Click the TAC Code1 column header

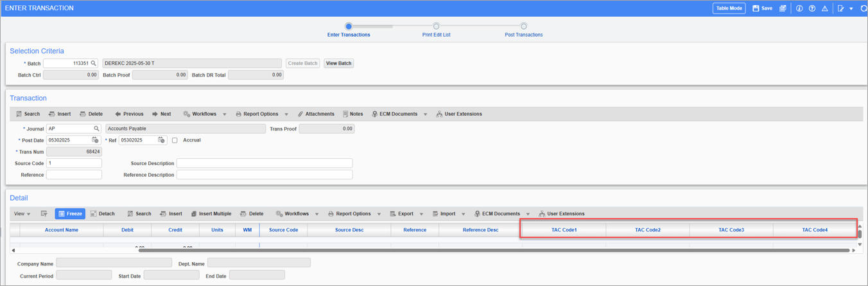pos(564,230)
